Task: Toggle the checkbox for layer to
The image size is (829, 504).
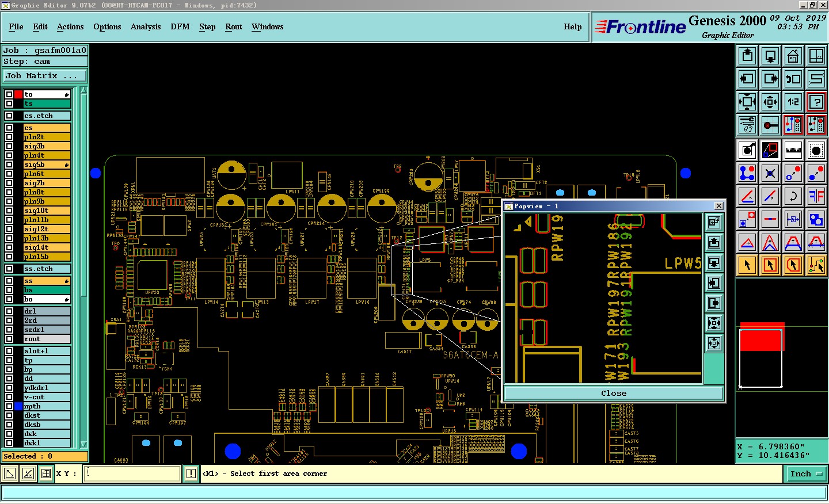Action: click(9, 94)
